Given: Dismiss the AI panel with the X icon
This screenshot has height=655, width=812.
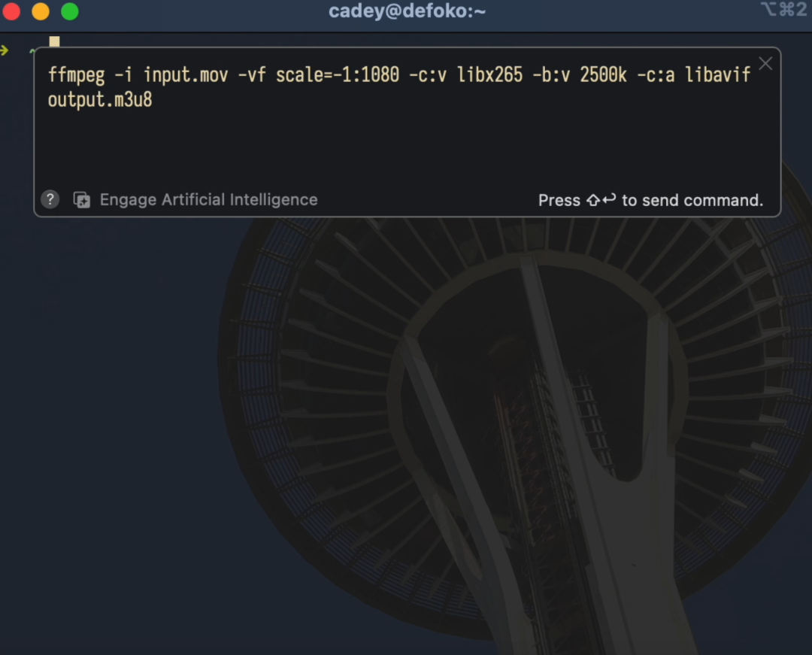Looking at the screenshot, I should tap(765, 63).
